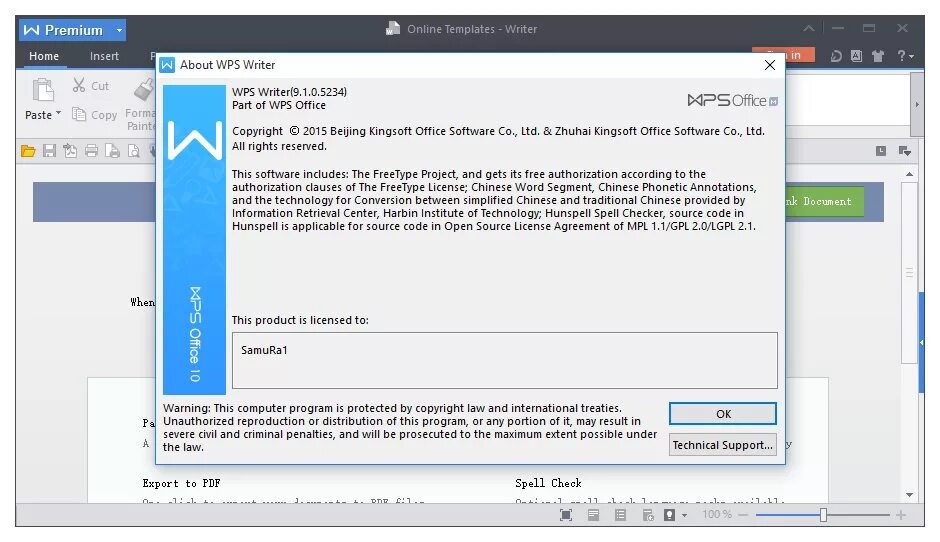This screenshot has width=940, height=542.
Task: Open the skin T-shirt icon
Action: pyautogui.click(x=878, y=56)
